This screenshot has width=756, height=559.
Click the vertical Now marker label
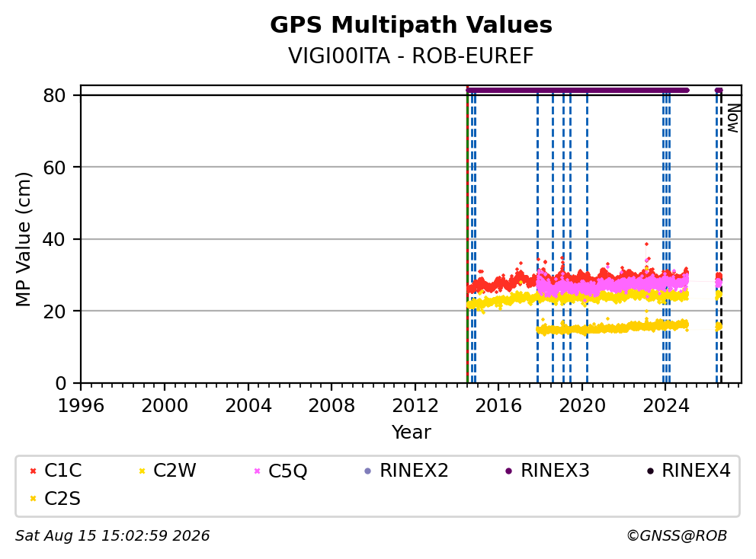pos(733,119)
